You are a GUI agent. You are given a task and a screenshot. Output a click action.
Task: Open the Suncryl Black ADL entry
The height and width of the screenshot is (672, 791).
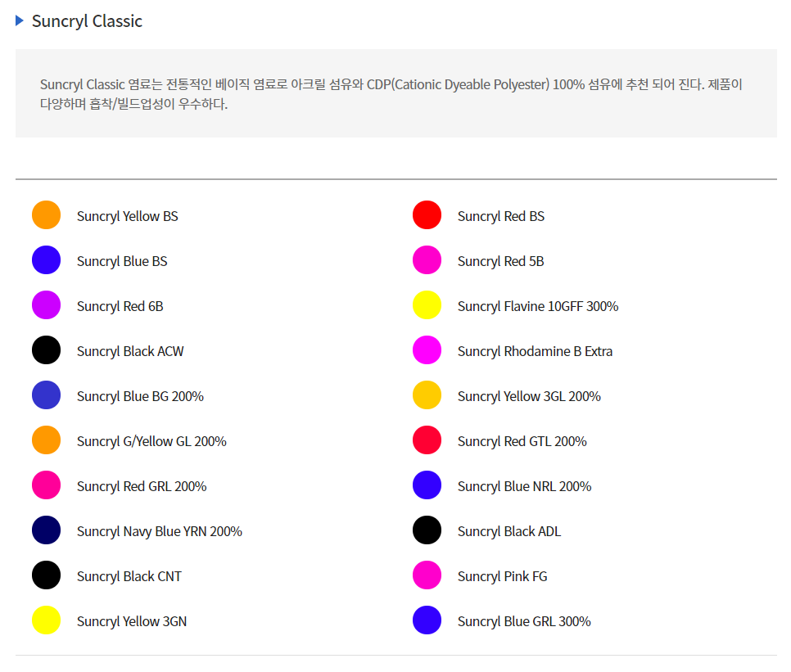508,531
